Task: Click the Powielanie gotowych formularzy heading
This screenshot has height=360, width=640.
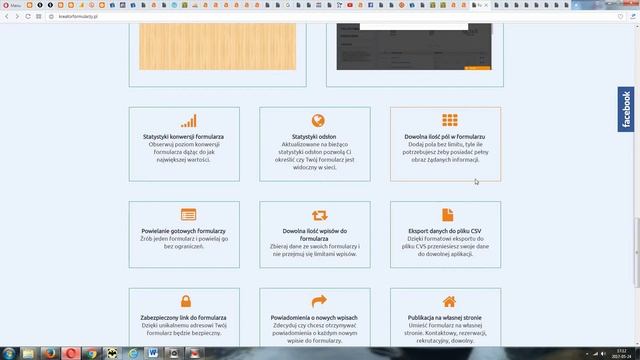Action: [184, 231]
